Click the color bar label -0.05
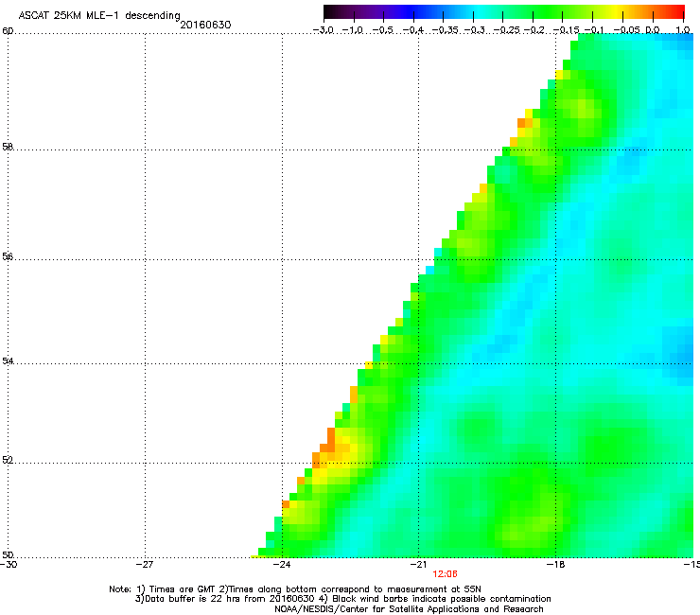The height and width of the screenshot is (615, 700). click(x=627, y=30)
